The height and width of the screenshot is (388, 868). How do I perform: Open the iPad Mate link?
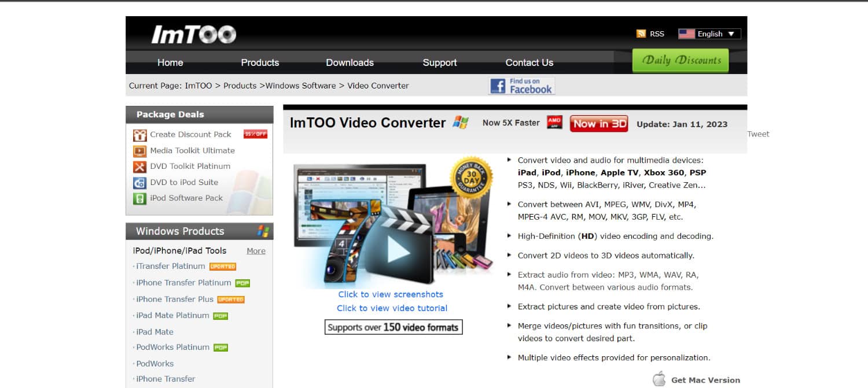coord(155,332)
